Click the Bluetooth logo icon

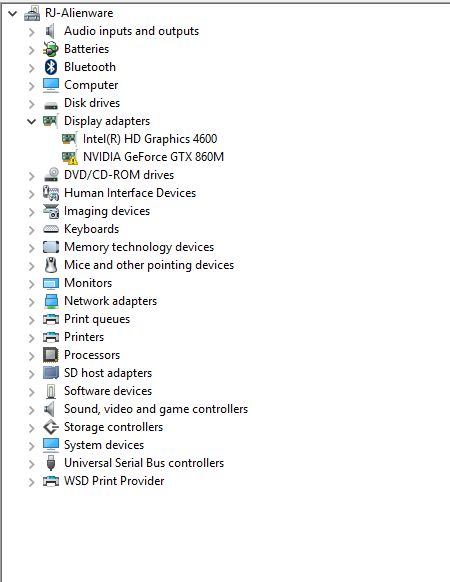click(51, 67)
